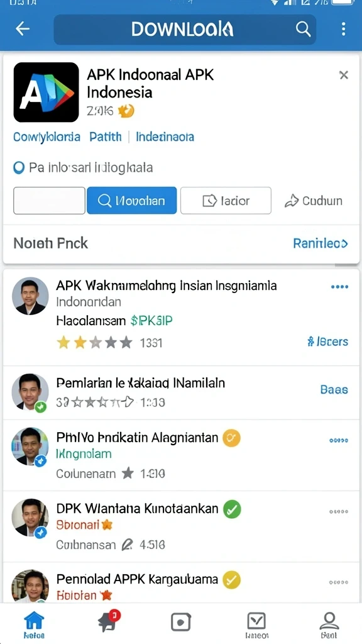Image resolution: width=362 pixels, height=644 pixels.
Task: Dismiss APK Indonesia card with X
Action: tap(344, 75)
